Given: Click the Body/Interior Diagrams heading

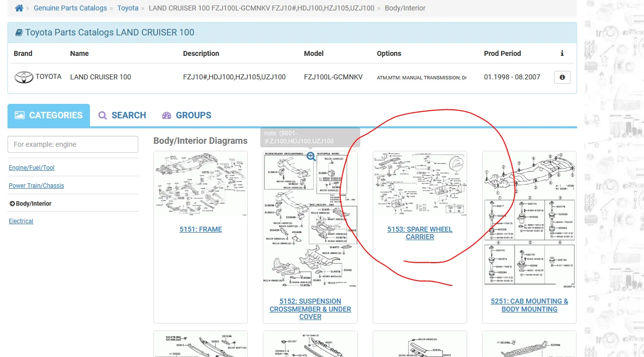Looking at the screenshot, I should pos(200,141).
